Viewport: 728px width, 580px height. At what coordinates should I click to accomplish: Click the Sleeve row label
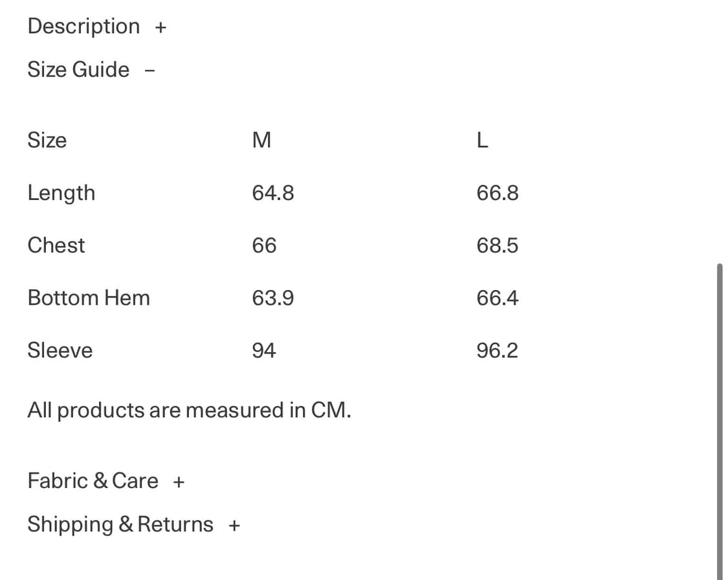[x=60, y=350]
